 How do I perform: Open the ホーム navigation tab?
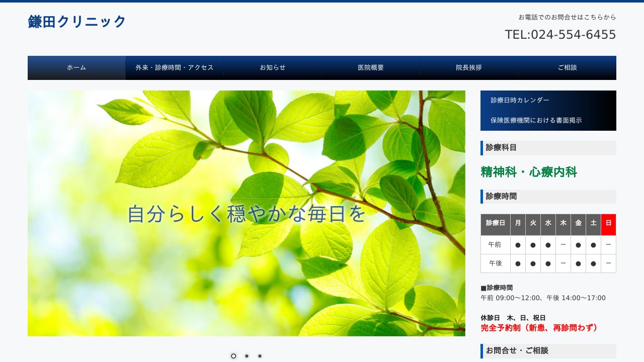(x=75, y=67)
